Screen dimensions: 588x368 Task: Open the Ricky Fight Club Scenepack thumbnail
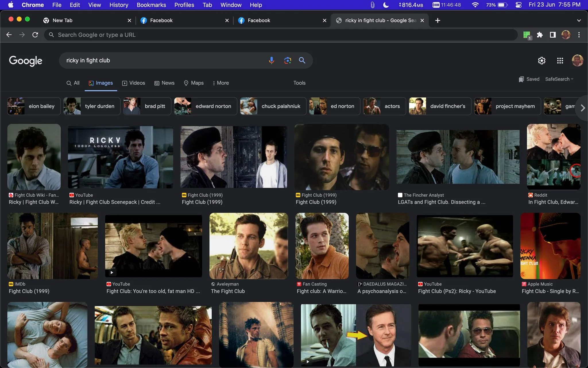tap(120, 157)
